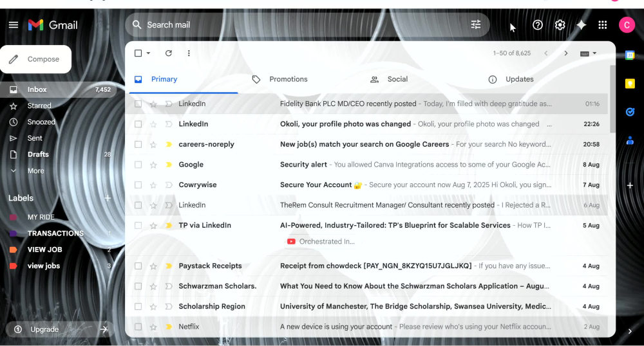Tick the TP via LinkedIn email checkbox
644x346 pixels.
pyautogui.click(x=138, y=226)
